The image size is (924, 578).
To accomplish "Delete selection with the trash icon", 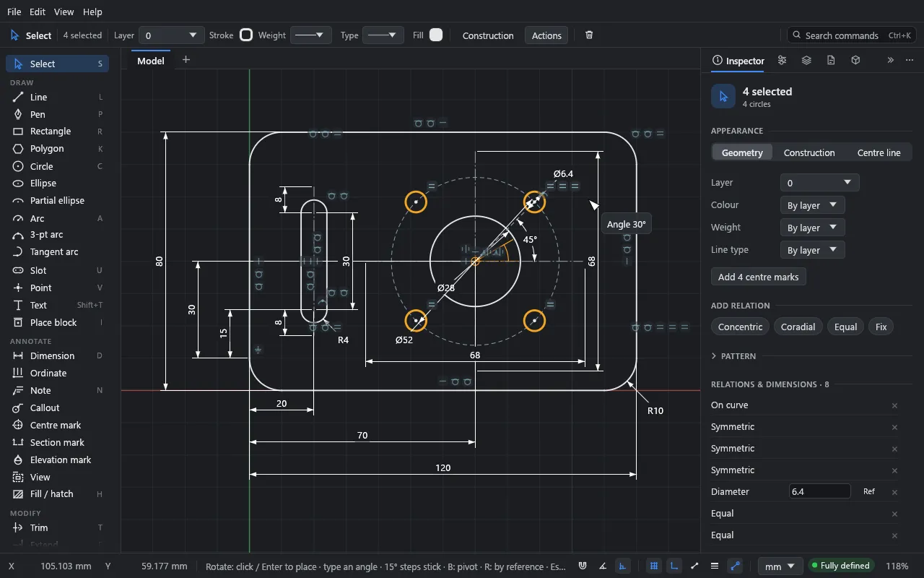I will pos(589,35).
